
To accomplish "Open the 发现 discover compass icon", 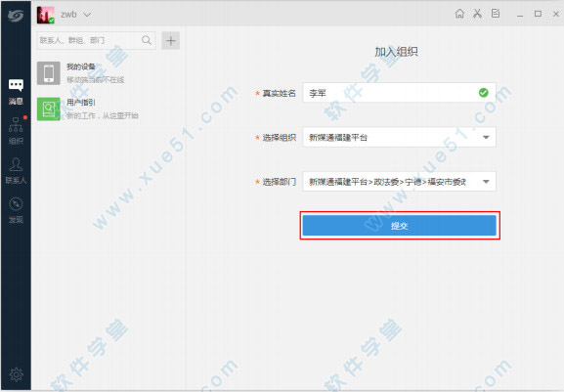I will click(x=16, y=210).
